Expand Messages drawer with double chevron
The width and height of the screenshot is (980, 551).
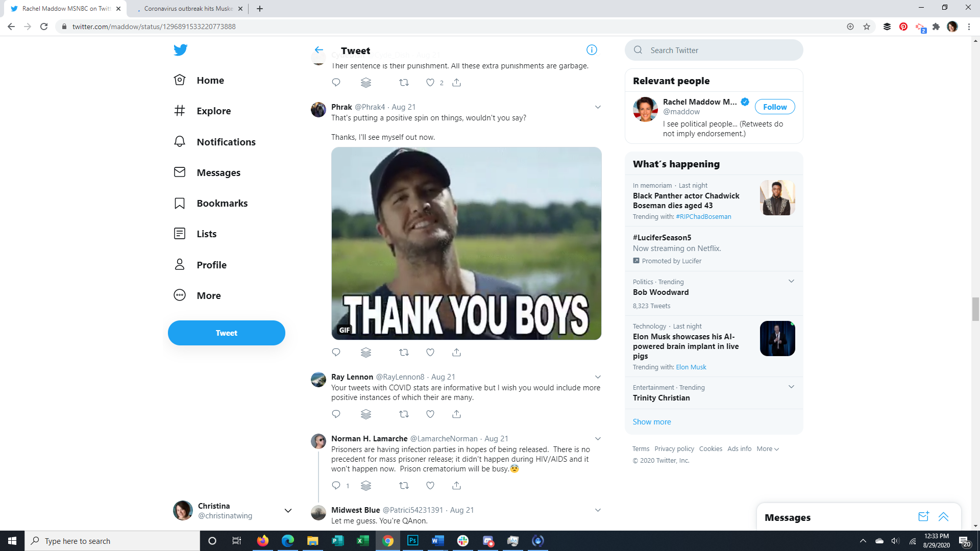coord(943,517)
